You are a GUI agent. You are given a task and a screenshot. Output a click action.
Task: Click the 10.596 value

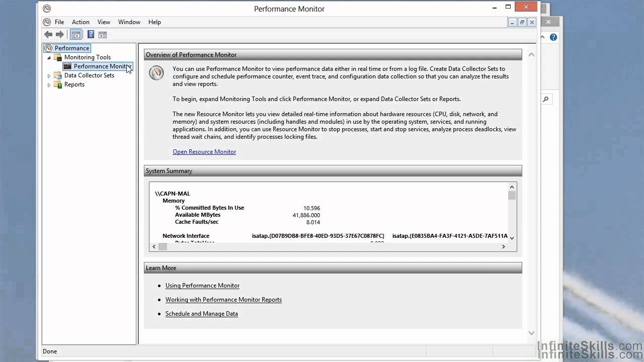(311, 208)
